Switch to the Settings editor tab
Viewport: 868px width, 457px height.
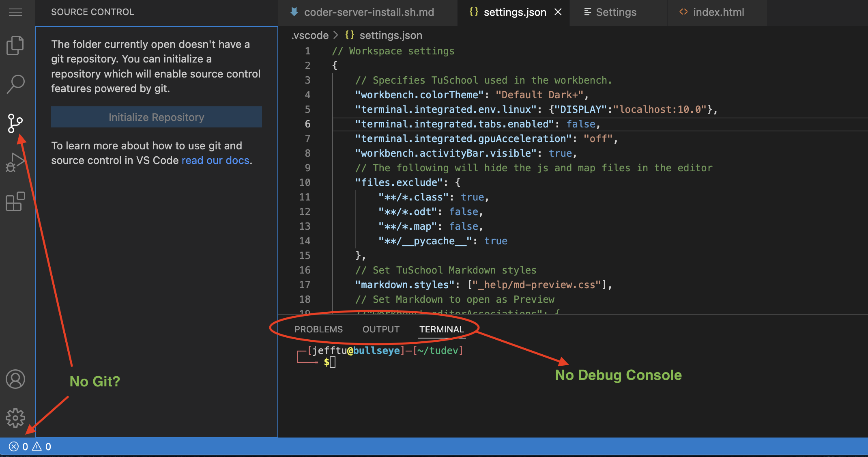tap(610, 12)
